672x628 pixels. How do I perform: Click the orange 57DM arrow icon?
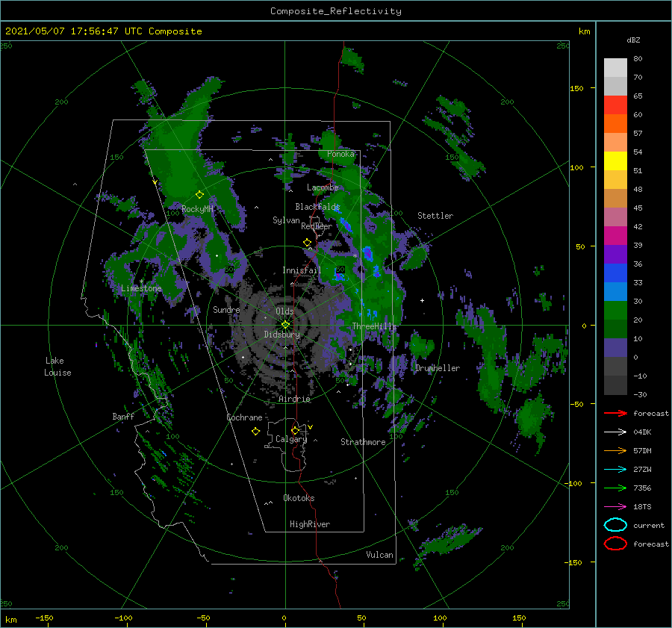tap(615, 450)
